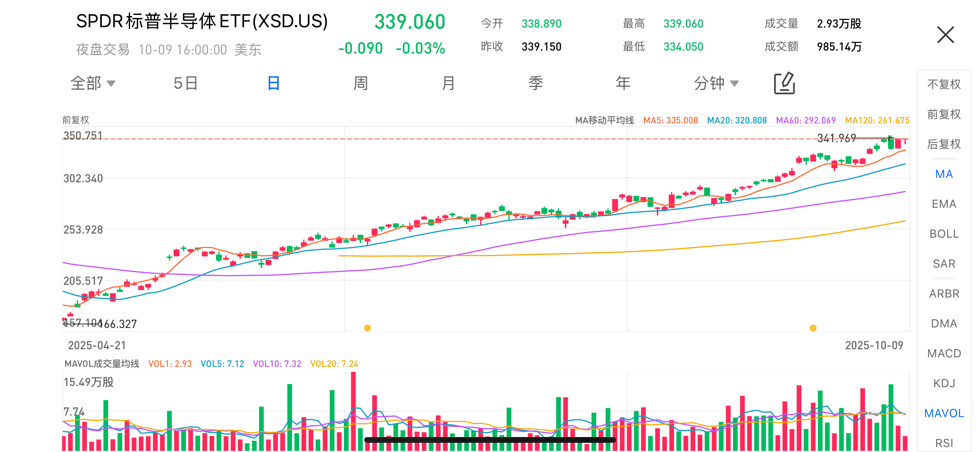Choose 前复权 price adjustment

point(944,114)
